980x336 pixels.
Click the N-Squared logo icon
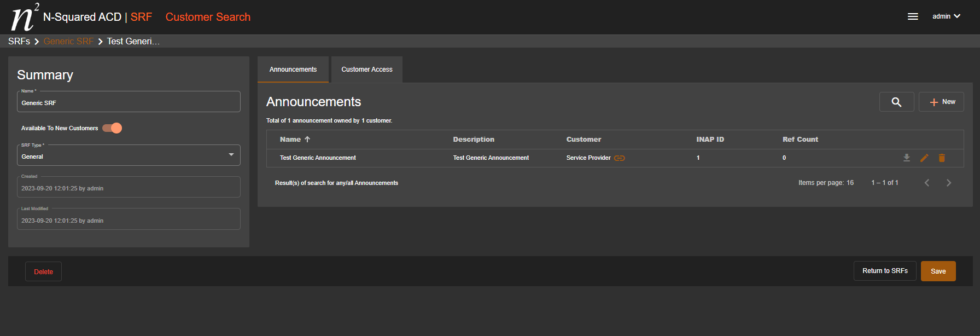[x=24, y=17]
